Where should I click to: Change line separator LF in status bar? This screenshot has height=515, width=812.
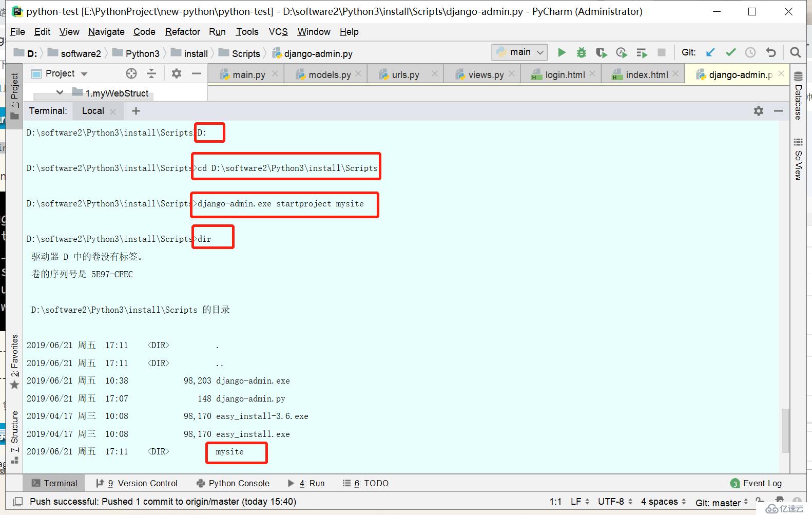580,502
